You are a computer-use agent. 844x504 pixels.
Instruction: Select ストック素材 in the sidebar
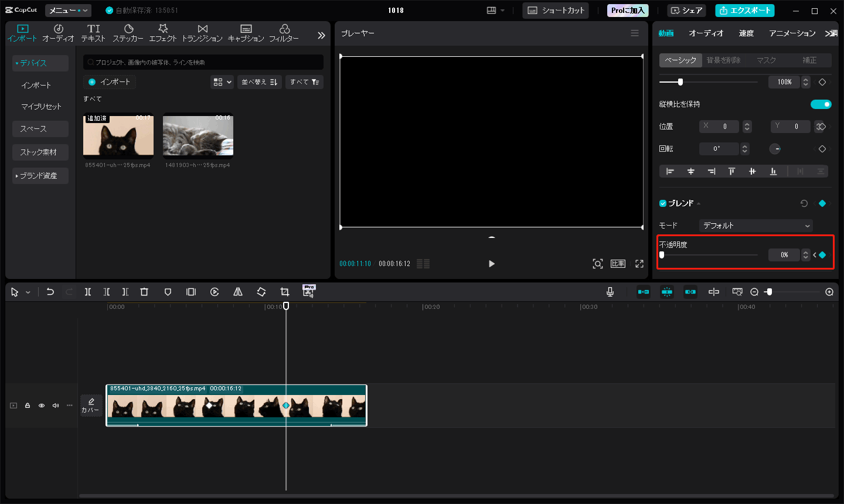[40, 152]
